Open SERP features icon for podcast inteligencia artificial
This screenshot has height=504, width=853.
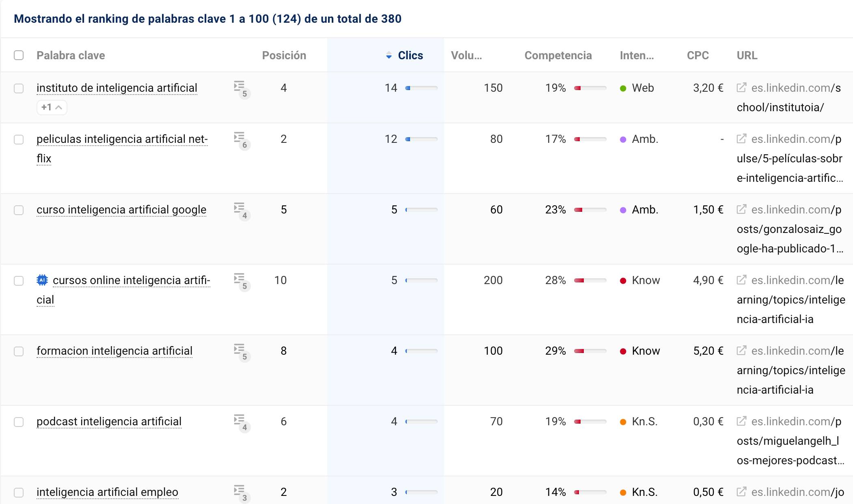(x=241, y=422)
